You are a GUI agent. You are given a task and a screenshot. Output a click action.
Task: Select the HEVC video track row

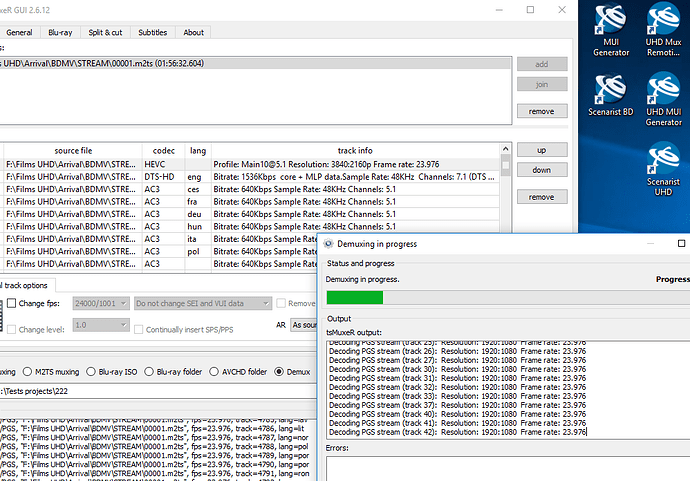[250, 165]
